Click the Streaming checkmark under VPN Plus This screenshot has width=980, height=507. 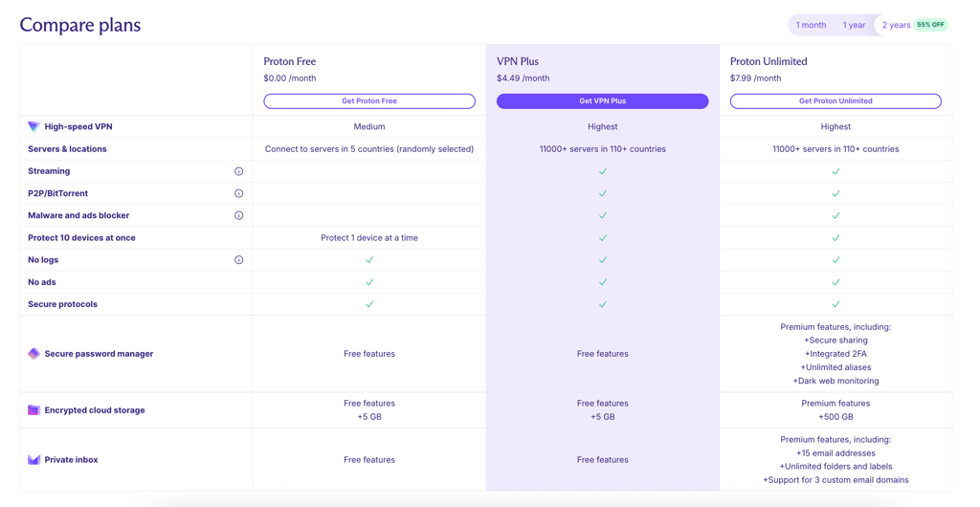[603, 171]
